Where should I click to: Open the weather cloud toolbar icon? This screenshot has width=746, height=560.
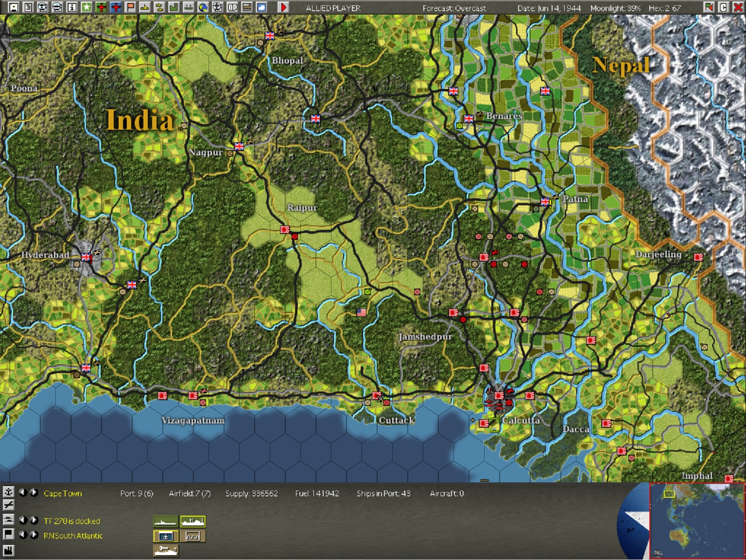[x=261, y=7]
